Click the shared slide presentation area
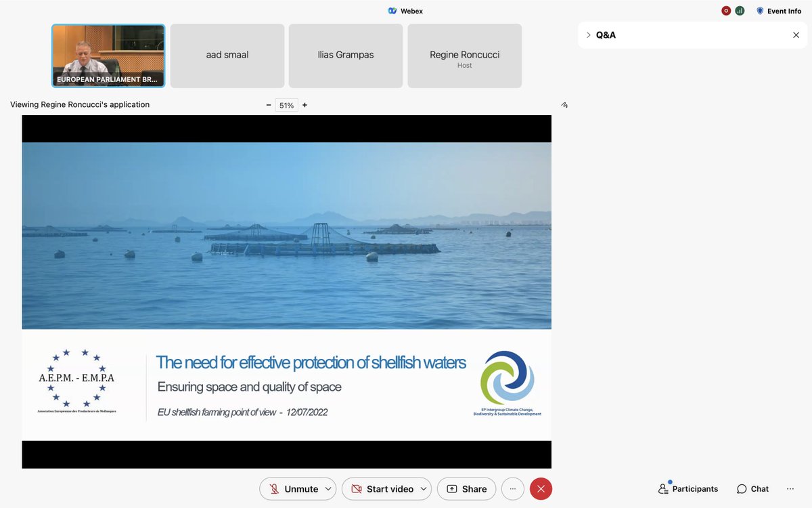This screenshot has width=812, height=508. (287, 291)
